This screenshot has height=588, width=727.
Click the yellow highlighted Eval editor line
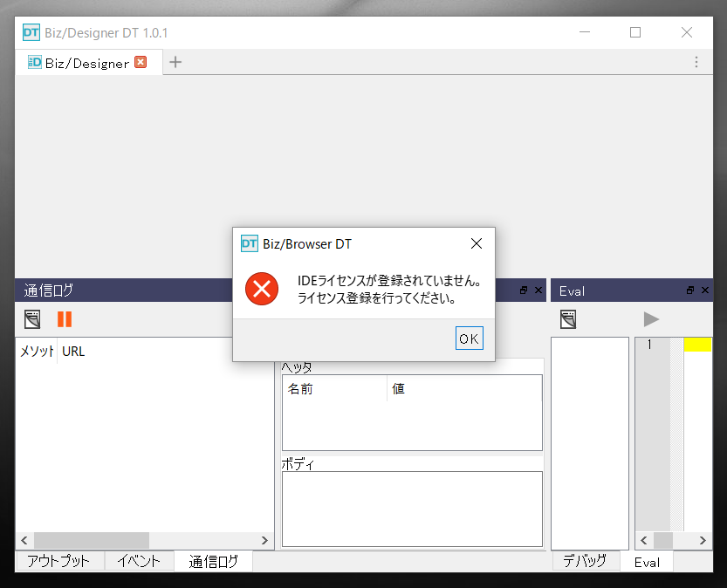point(697,345)
